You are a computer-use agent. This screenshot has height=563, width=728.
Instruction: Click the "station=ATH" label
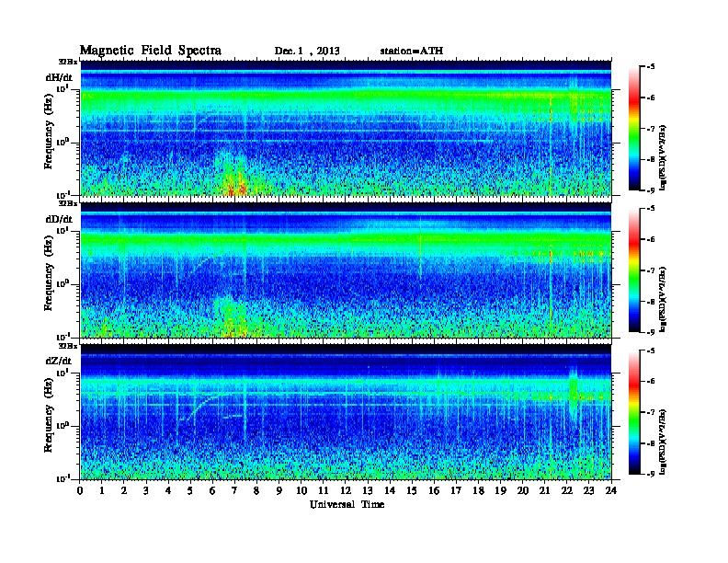point(412,51)
